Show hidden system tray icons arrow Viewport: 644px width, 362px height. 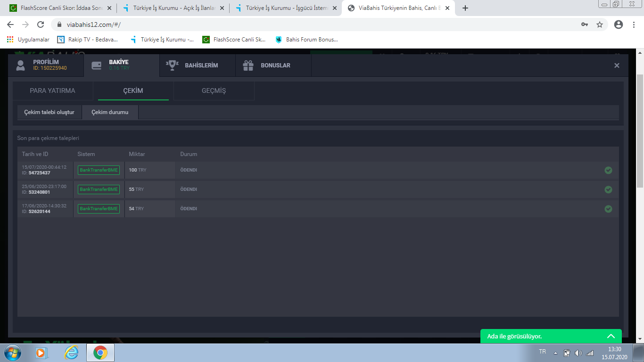[x=555, y=353]
